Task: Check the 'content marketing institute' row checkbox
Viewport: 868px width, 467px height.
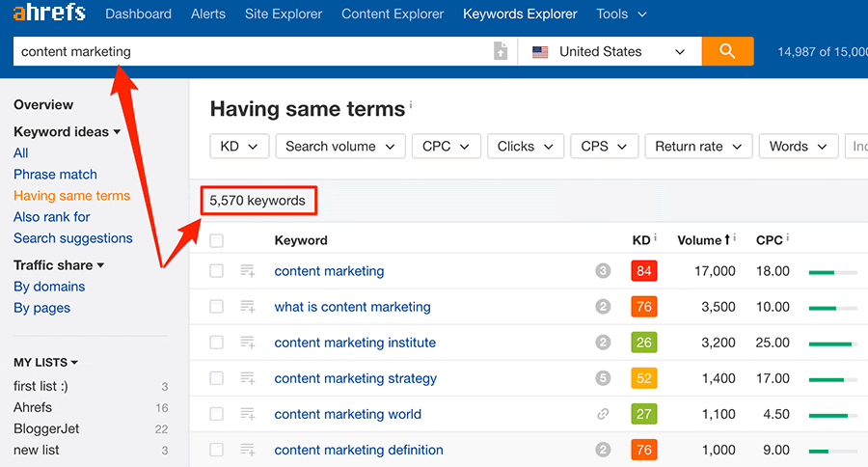Action: 217,343
